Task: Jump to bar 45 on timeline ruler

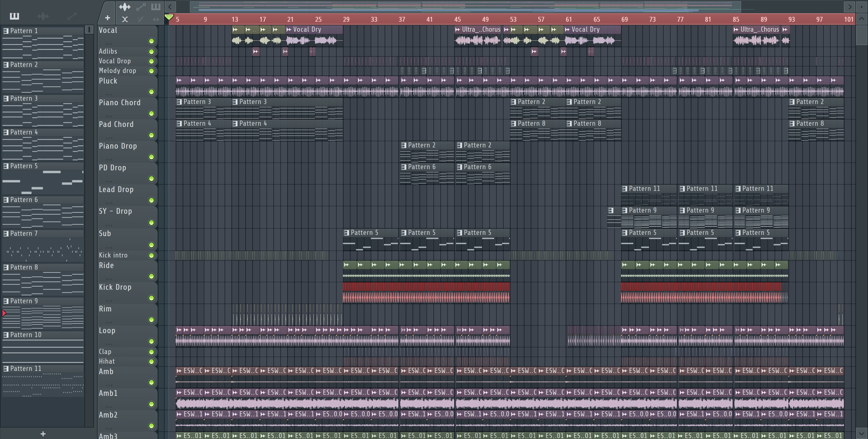Action: (458, 19)
